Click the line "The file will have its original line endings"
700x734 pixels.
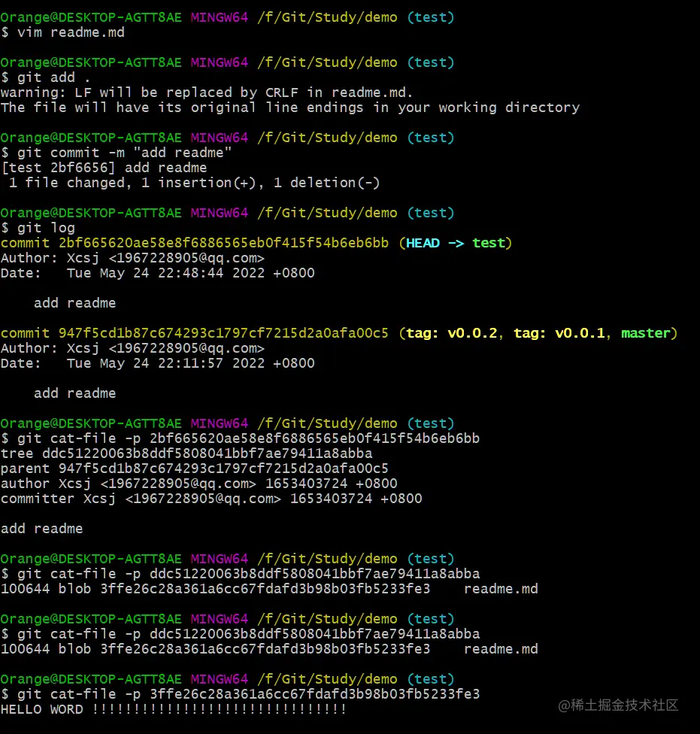tap(290, 108)
